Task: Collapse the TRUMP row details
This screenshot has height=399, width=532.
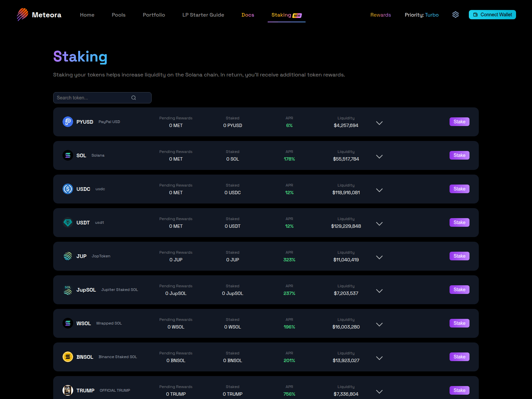Action: click(x=379, y=391)
